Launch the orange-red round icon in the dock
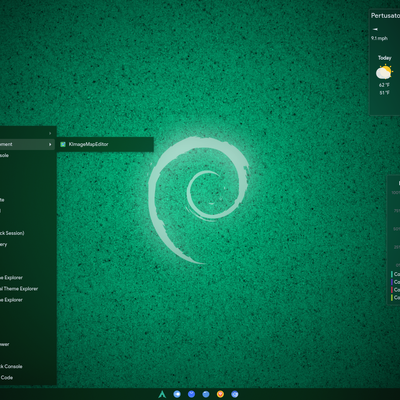The width and height of the screenshot is (400, 400). pyautogui.click(x=220, y=394)
